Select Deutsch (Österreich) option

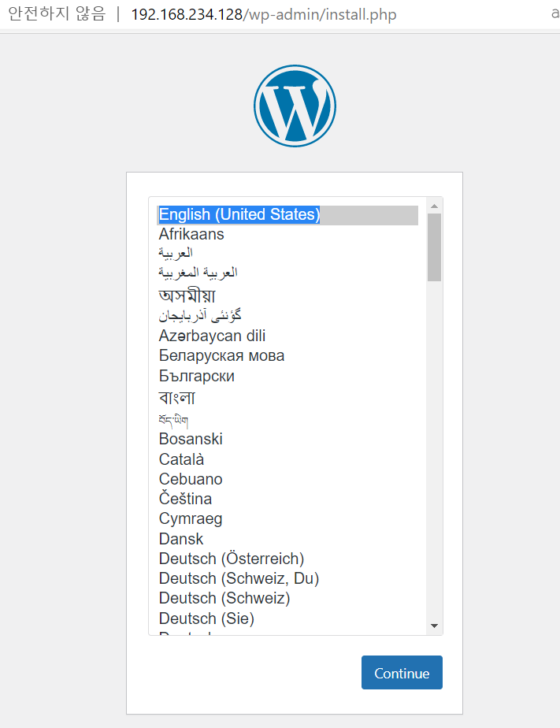pos(287,559)
